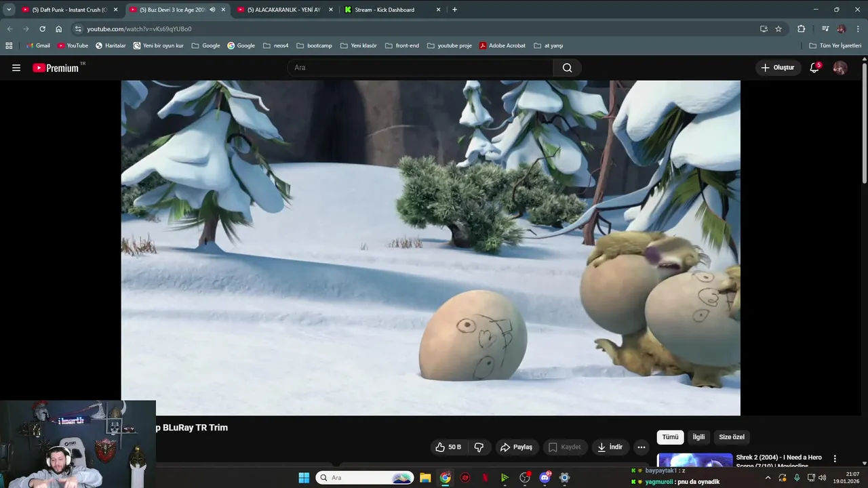Click the İndir download button
The width and height of the screenshot is (868, 488).
[610, 447]
